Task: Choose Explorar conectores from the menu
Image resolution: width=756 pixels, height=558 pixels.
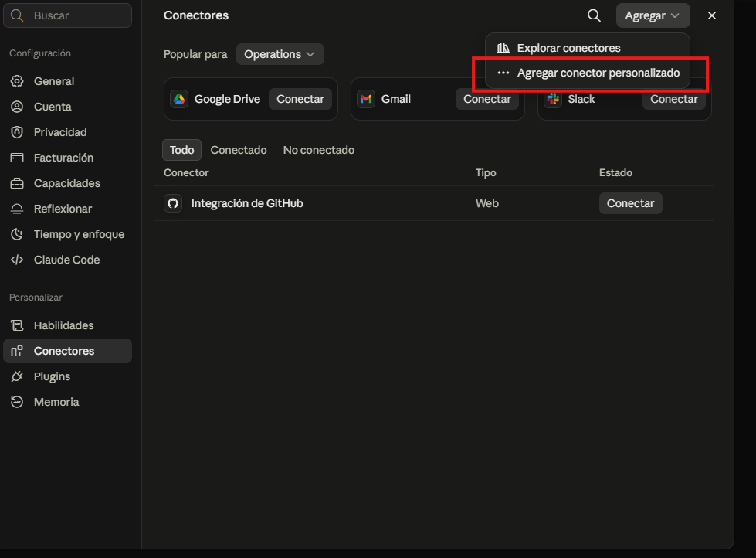Action: click(x=587, y=48)
